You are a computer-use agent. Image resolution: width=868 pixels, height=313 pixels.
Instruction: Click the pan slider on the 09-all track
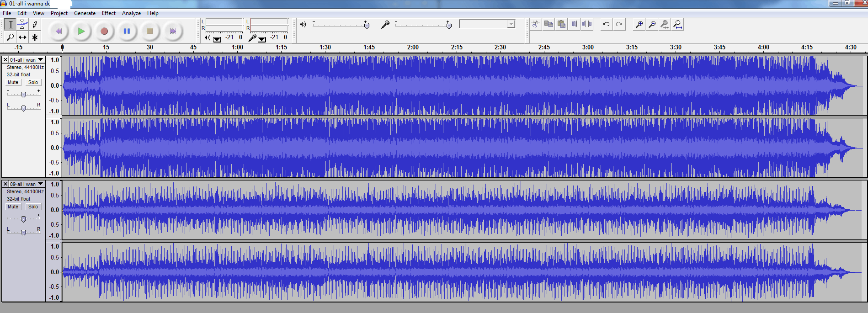coord(23,233)
